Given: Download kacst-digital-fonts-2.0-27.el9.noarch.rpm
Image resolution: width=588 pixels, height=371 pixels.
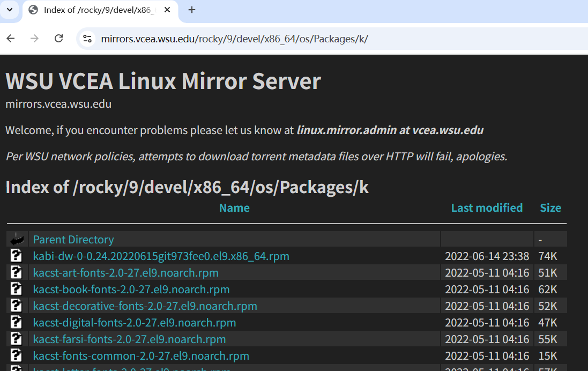Looking at the screenshot, I should tap(135, 323).
